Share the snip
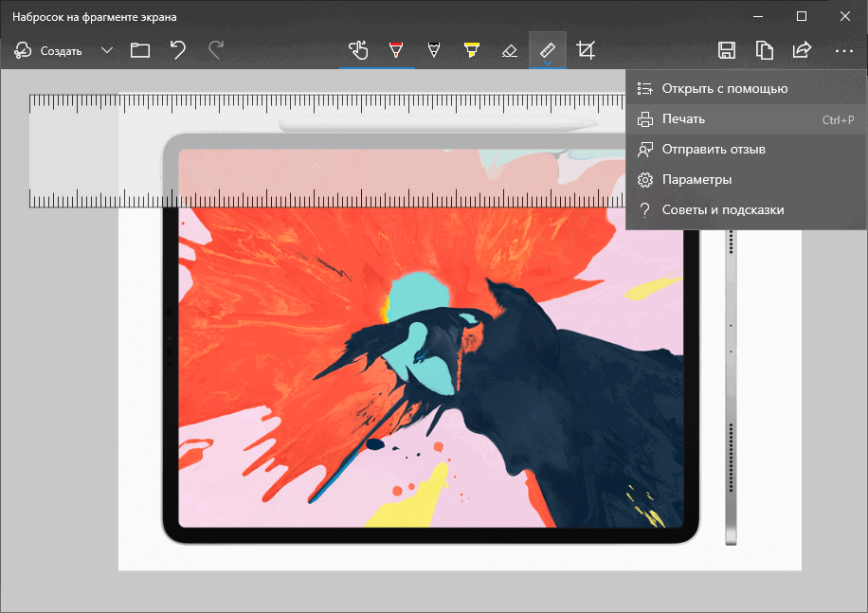Viewport: 868px width, 613px height. [802, 51]
